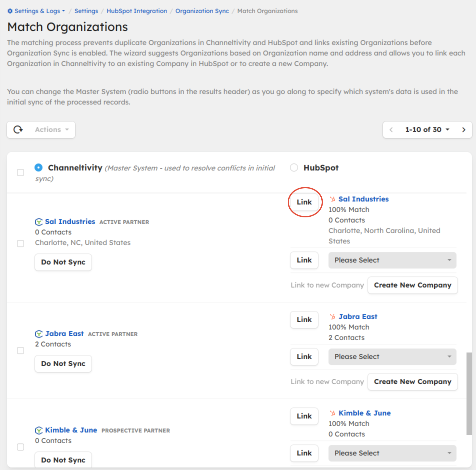
Task: Click the Settings & Logs gear icon
Action: 10,11
